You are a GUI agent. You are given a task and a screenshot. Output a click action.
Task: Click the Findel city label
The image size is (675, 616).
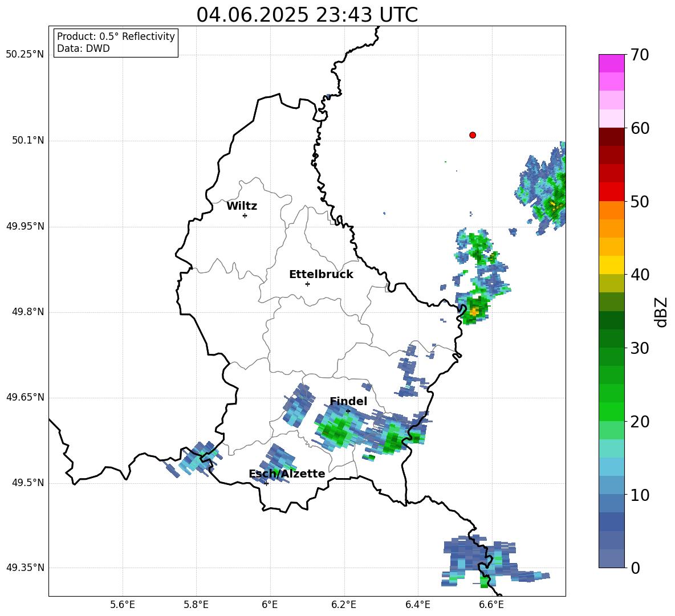coord(348,401)
